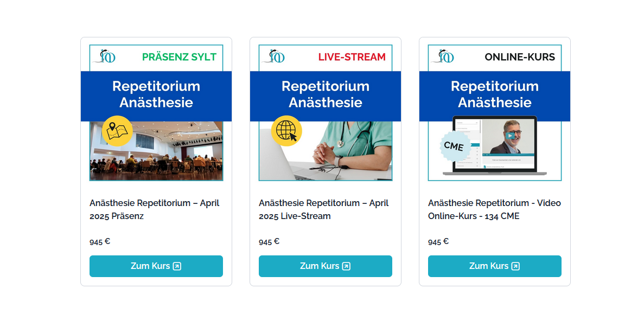Screen dimensions: 644x321
Task: Click the green 'PRÄSENZ SYLT' label
Action: point(179,57)
